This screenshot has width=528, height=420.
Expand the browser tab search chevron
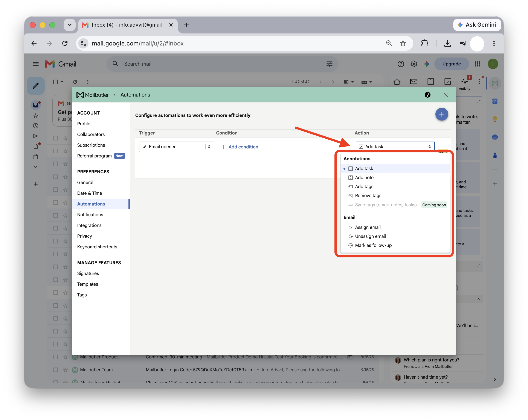69,25
